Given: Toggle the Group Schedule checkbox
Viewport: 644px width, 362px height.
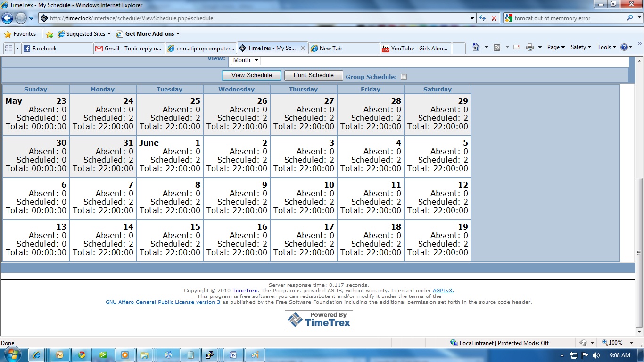Looking at the screenshot, I should 404,77.
